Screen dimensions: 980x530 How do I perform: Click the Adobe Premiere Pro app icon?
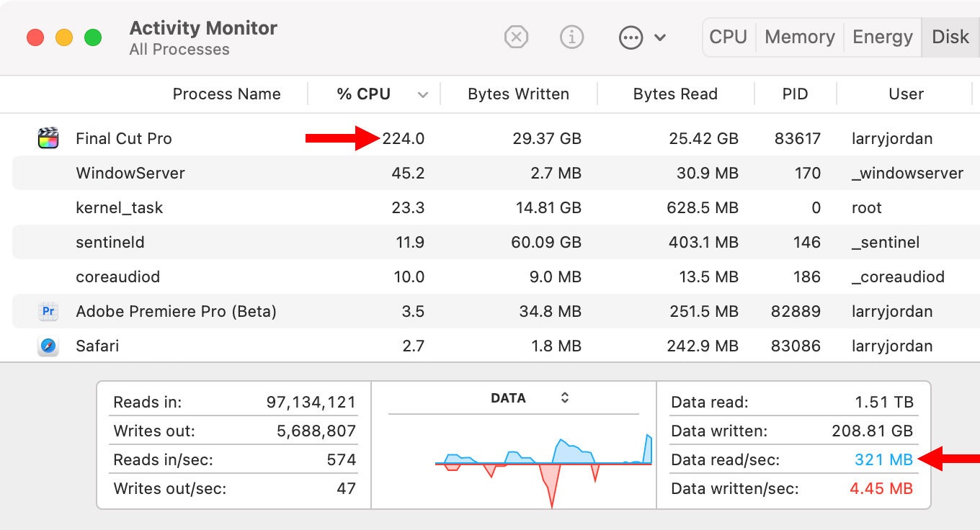(x=48, y=311)
